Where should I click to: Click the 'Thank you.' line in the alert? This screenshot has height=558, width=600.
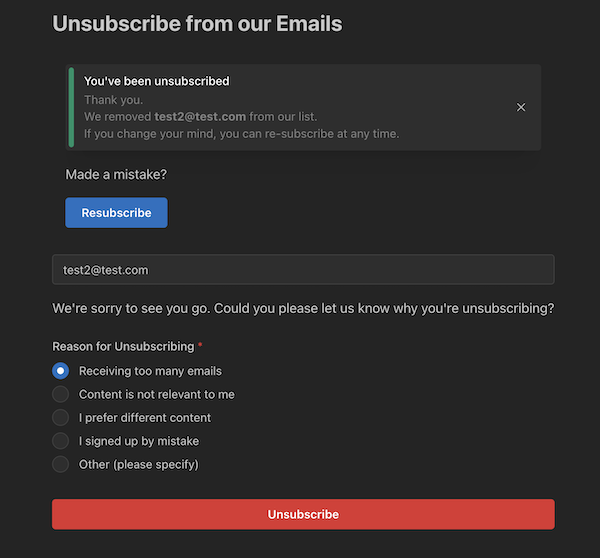pyautogui.click(x=113, y=99)
